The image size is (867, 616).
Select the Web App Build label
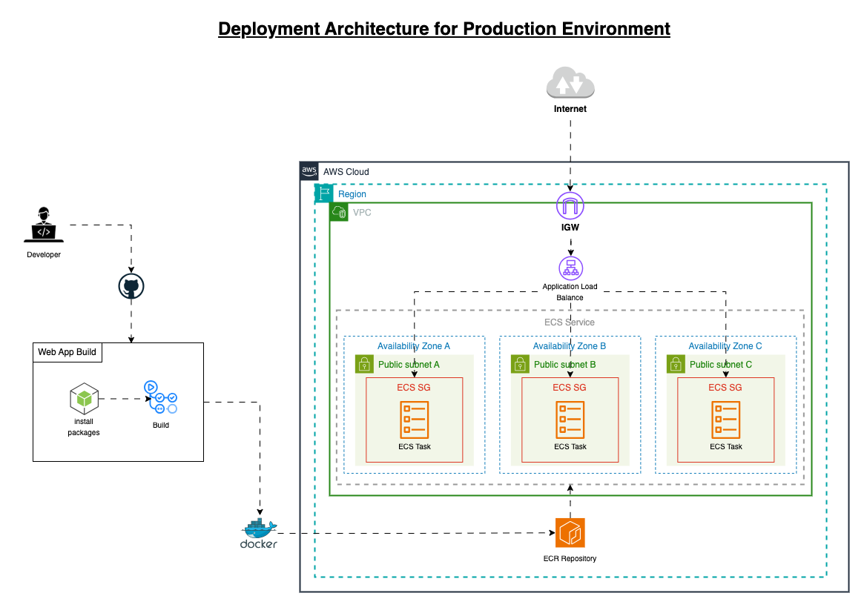point(67,352)
